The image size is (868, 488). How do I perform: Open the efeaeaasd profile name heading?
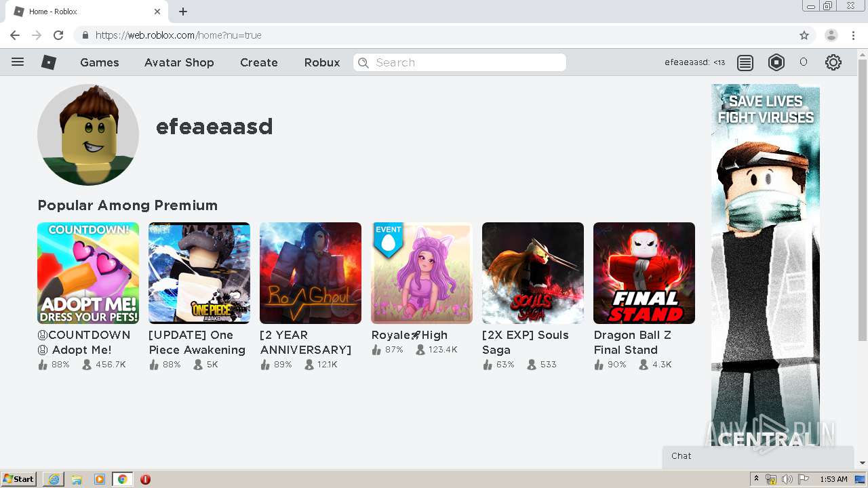[x=214, y=127]
